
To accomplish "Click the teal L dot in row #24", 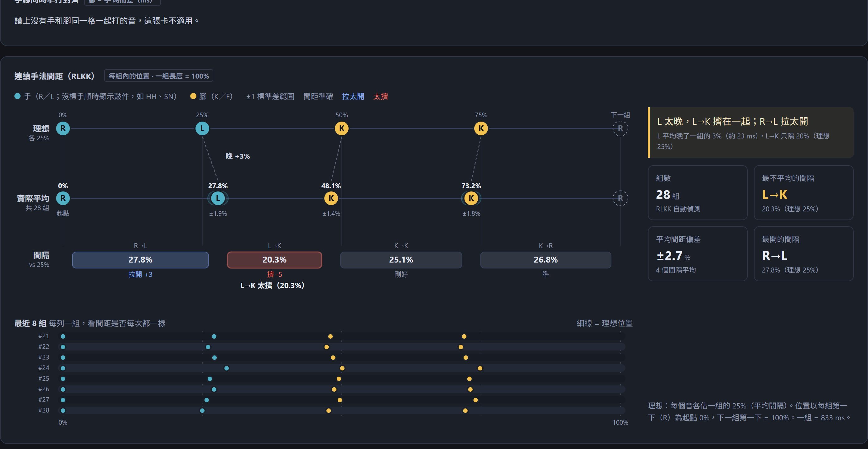I will pos(226,368).
